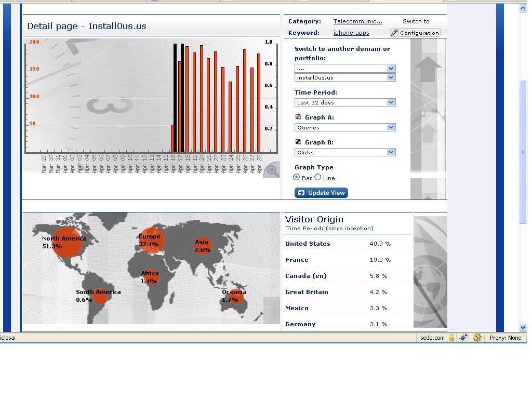The width and height of the screenshot is (532, 399).
Task: Click the North America bubble on map
Action: coord(66,242)
